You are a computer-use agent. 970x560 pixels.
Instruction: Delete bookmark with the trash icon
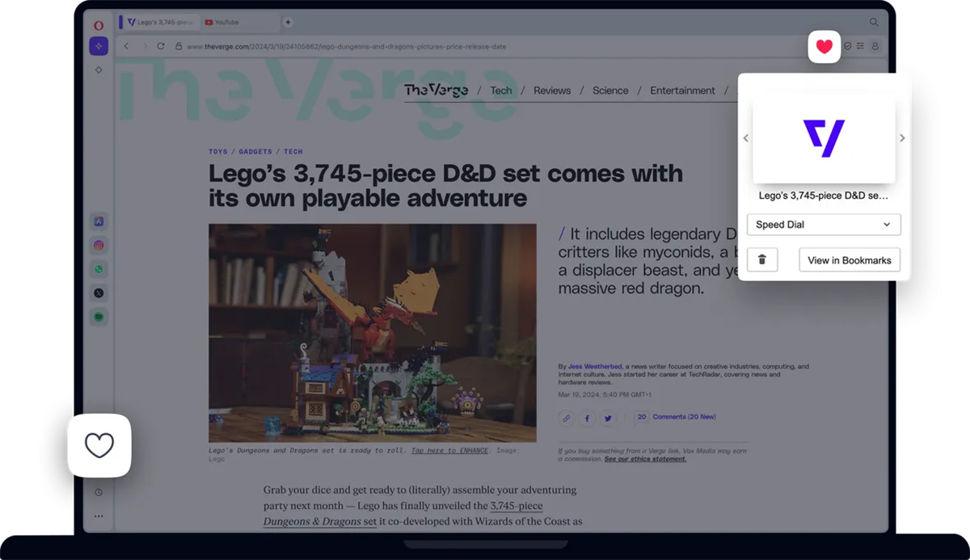(762, 260)
